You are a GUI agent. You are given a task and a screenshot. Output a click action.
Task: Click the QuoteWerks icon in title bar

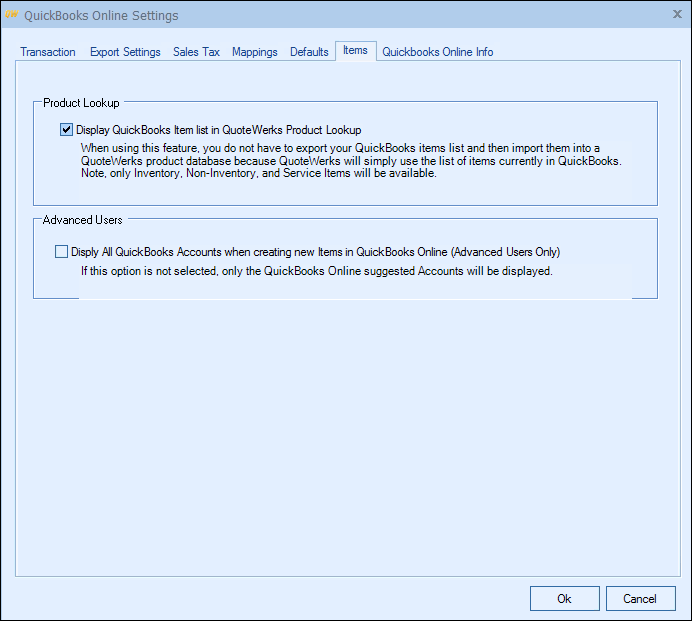(12, 15)
